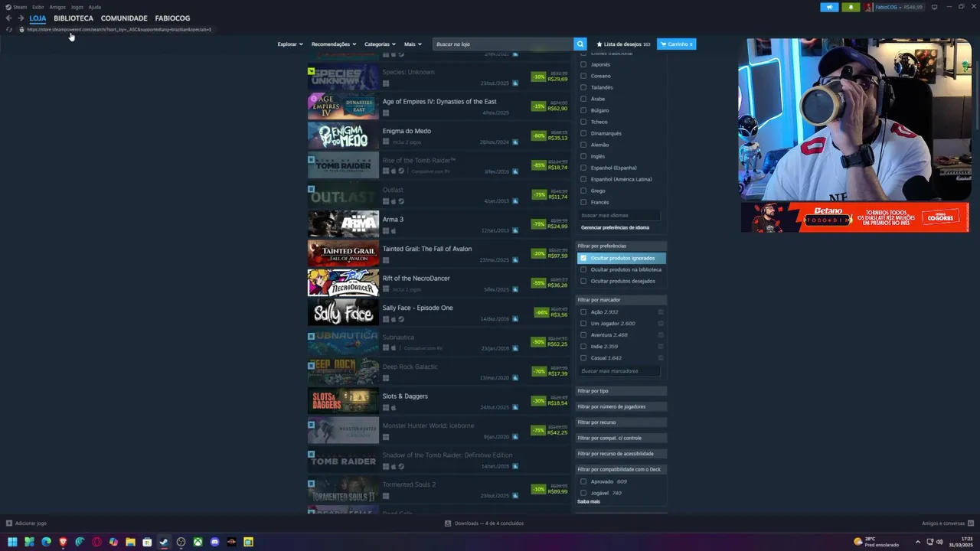980x551 pixels.
Task: Focus the Buscar na loja search field
Action: tap(503, 44)
